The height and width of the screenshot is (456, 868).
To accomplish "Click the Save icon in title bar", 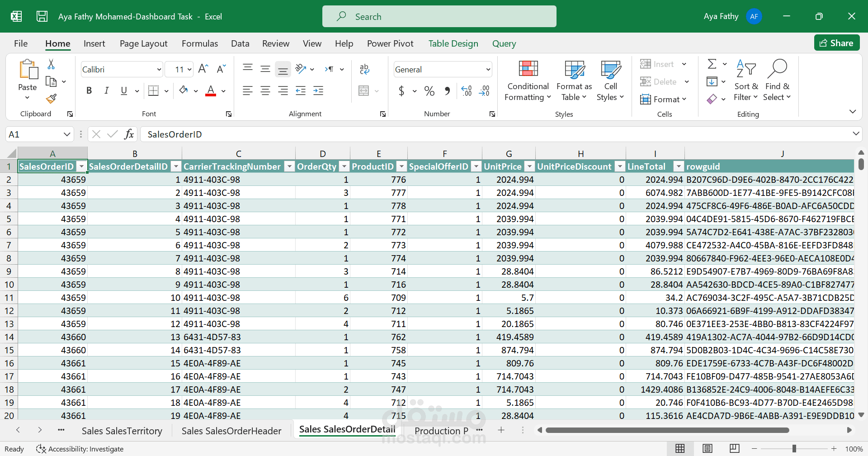I will coord(42,17).
